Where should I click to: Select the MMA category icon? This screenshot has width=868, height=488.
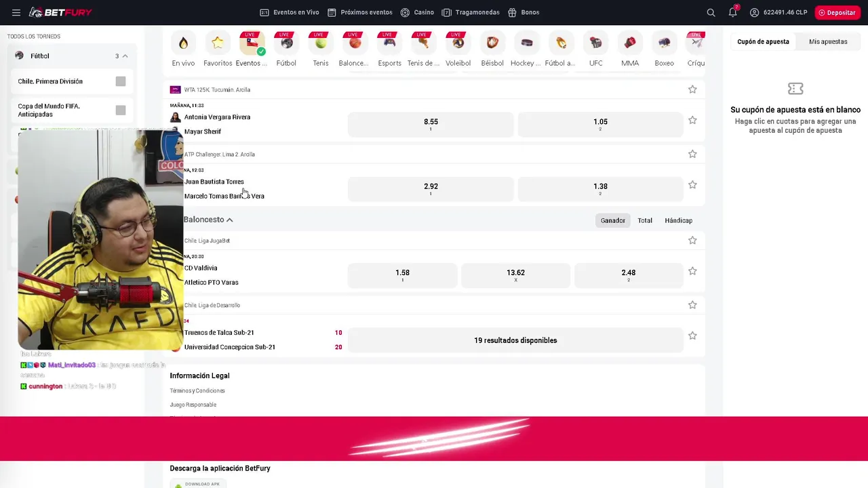(630, 43)
